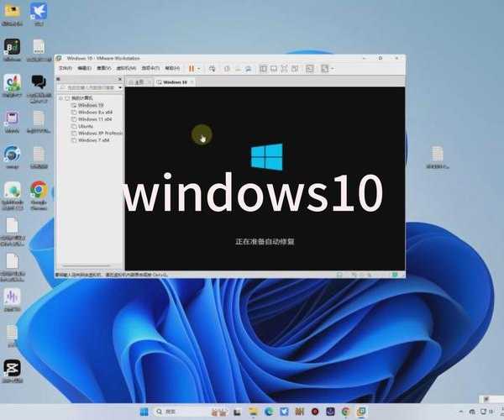Select Windows 11 x64 in library
The image size is (504, 420).
point(93,118)
